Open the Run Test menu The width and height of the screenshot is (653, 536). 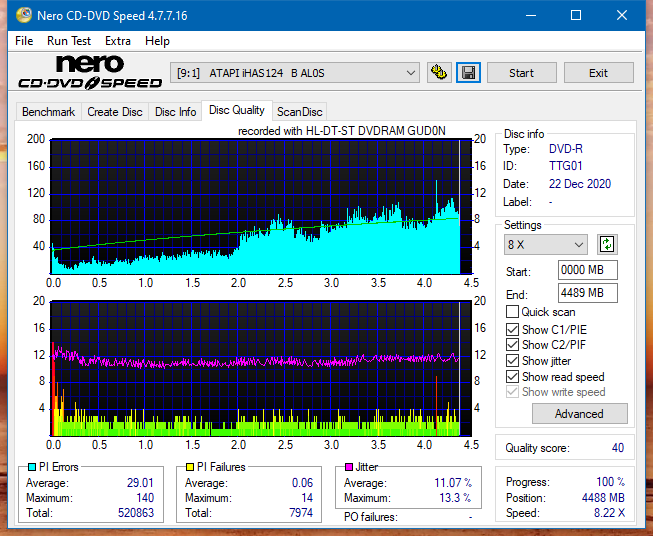point(69,41)
